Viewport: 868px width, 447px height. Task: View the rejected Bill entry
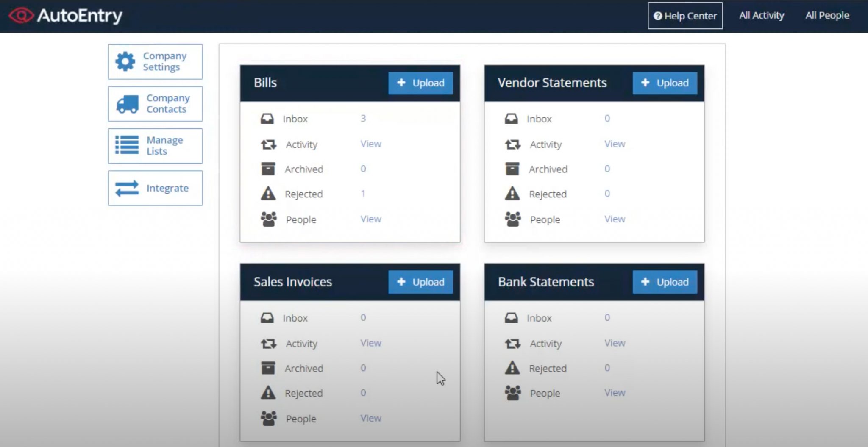[363, 194]
